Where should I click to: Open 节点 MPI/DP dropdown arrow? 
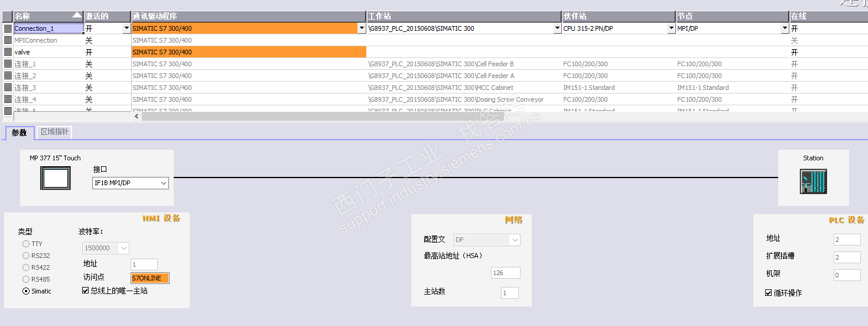coord(785,28)
